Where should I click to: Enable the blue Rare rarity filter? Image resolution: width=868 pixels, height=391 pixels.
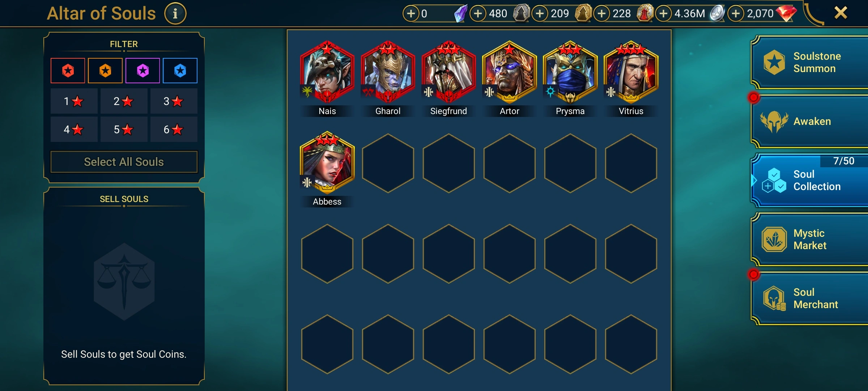pos(180,71)
